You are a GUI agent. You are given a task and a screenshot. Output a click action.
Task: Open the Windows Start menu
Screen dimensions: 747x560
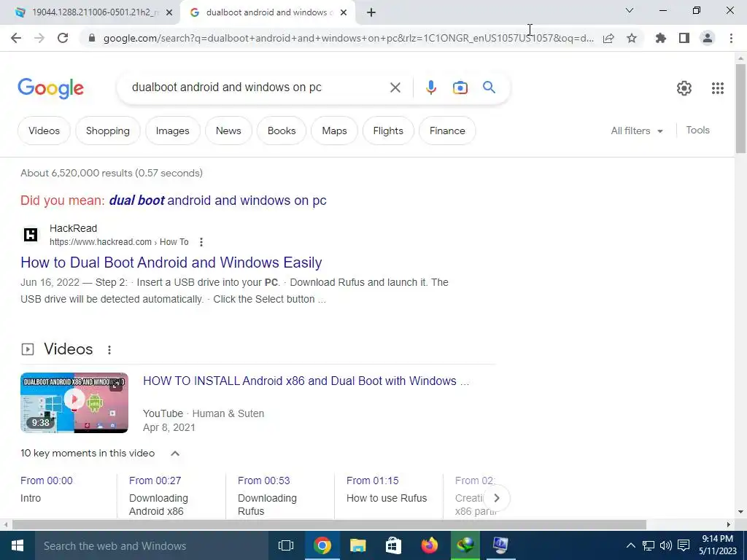pos(18,545)
